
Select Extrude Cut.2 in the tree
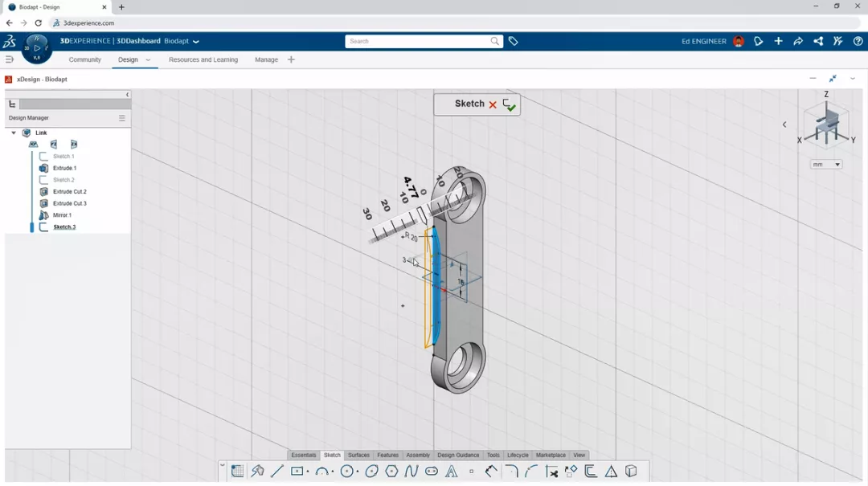(x=69, y=192)
